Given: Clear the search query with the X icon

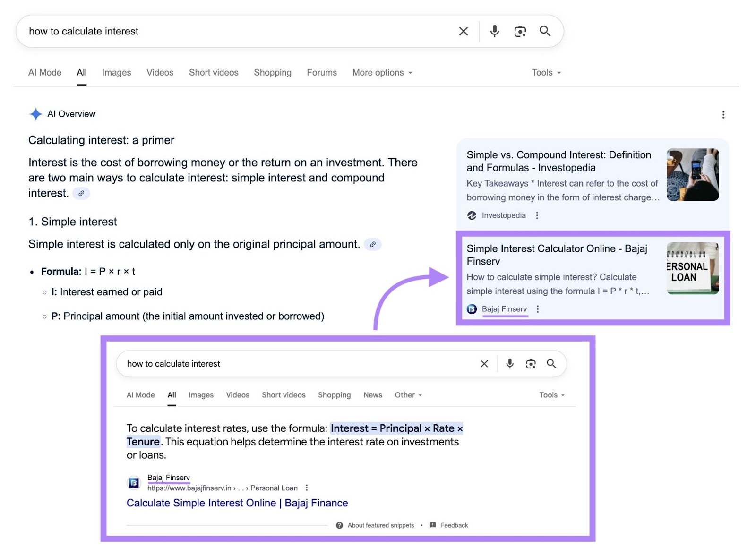Looking at the screenshot, I should coord(463,31).
